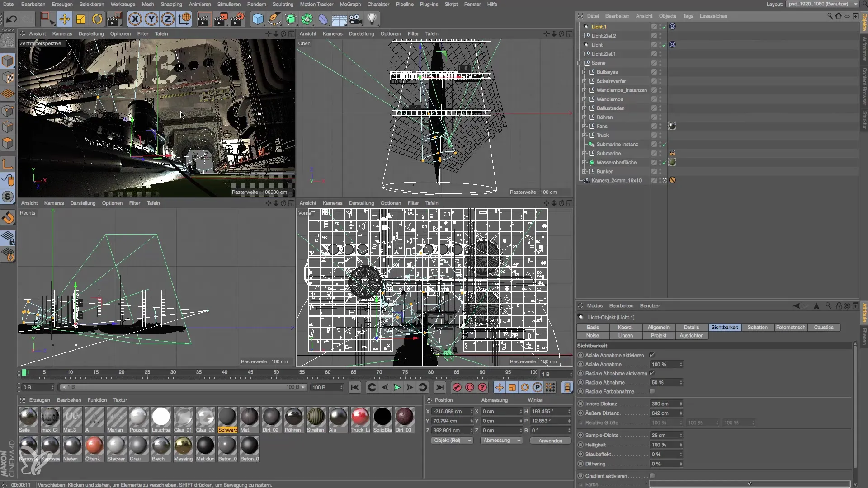This screenshot has width=868, height=488.
Task: Click the Modus button in attributes
Action: pos(594,305)
